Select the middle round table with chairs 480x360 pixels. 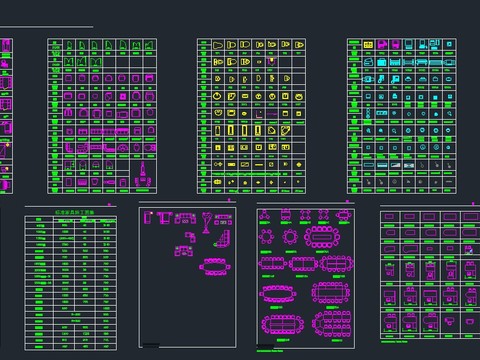coord(290,237)
